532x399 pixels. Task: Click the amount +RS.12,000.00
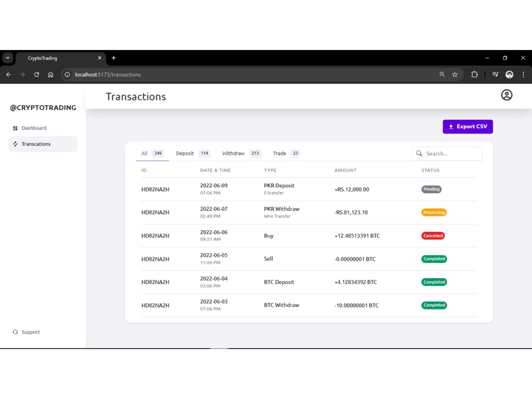coord(352,189)
